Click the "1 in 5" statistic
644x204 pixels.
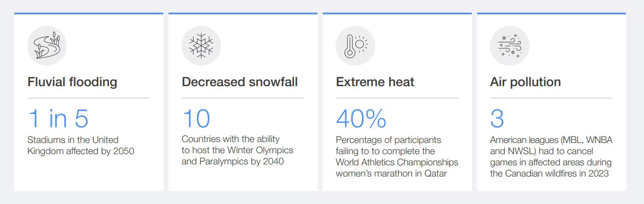tap(58, 119)
